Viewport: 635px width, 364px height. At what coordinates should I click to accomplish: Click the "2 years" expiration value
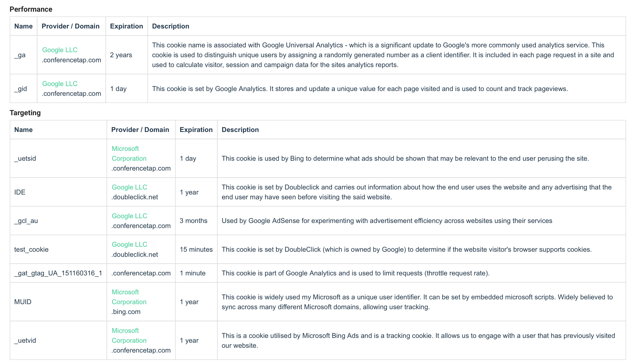tap(121, 55)
